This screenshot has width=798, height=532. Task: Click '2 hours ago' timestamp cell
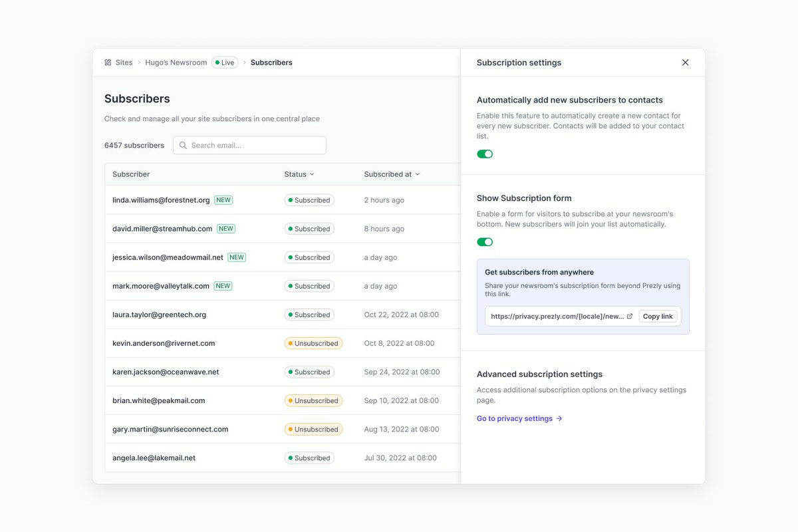pyautogui.click(x=384, y=200)
